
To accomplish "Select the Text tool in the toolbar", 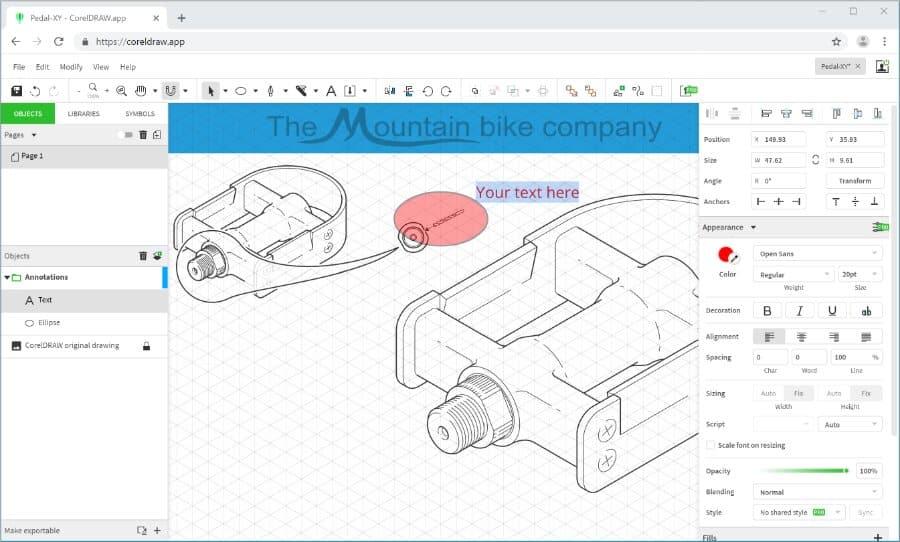I will pos(331,91).
